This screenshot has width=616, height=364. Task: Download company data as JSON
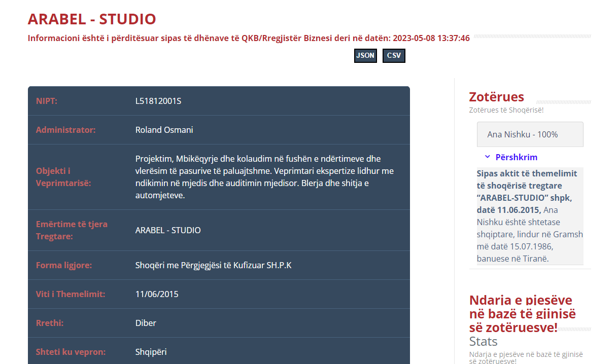click(x=365, y=56)
